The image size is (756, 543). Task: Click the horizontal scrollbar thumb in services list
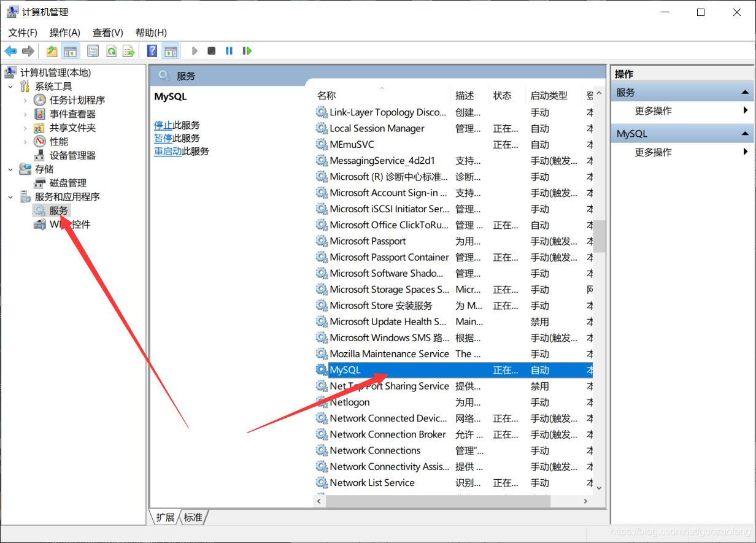438,501
